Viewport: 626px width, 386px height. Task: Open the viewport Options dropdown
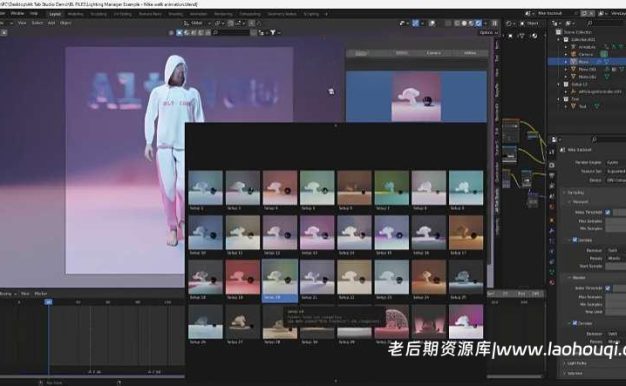[488, 33]
